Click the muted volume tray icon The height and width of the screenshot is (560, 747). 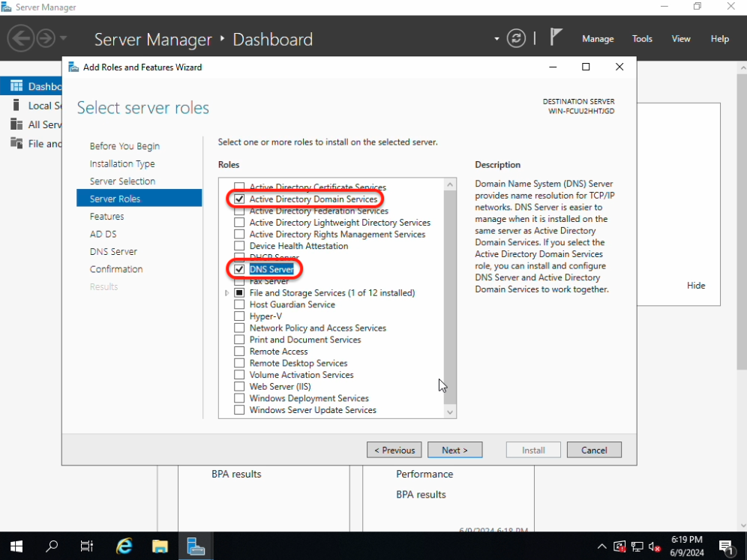(655, 547)
